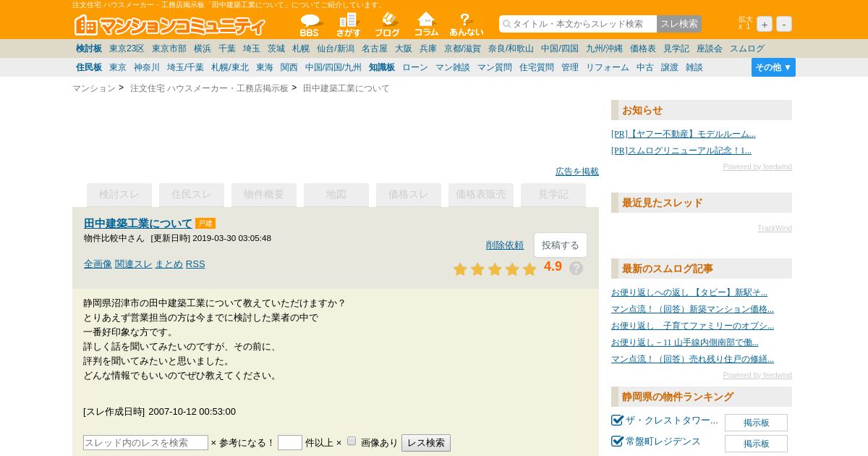Open the さがす search icon
The image size is (868, 456).
pos(349,25)
